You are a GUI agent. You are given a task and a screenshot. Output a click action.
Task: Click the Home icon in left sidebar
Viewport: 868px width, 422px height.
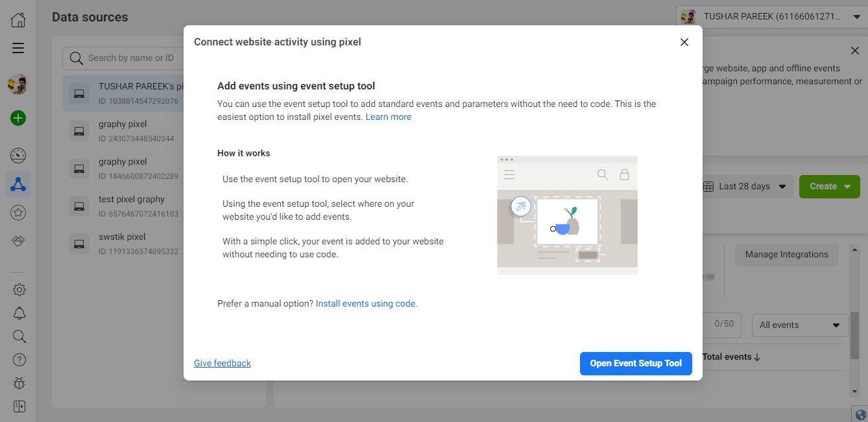[x=18, y=20]
